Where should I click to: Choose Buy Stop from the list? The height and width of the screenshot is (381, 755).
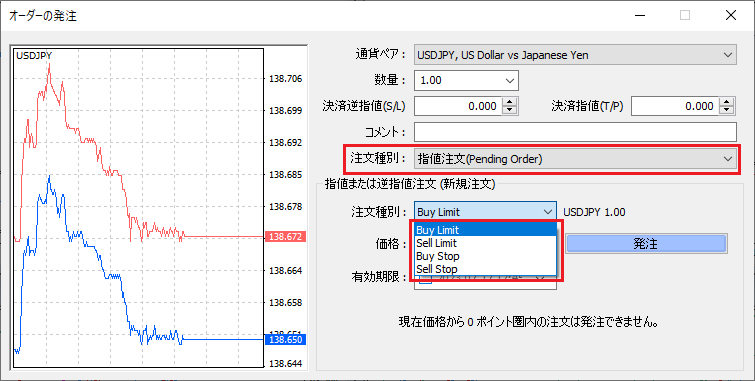click(485, 256)
